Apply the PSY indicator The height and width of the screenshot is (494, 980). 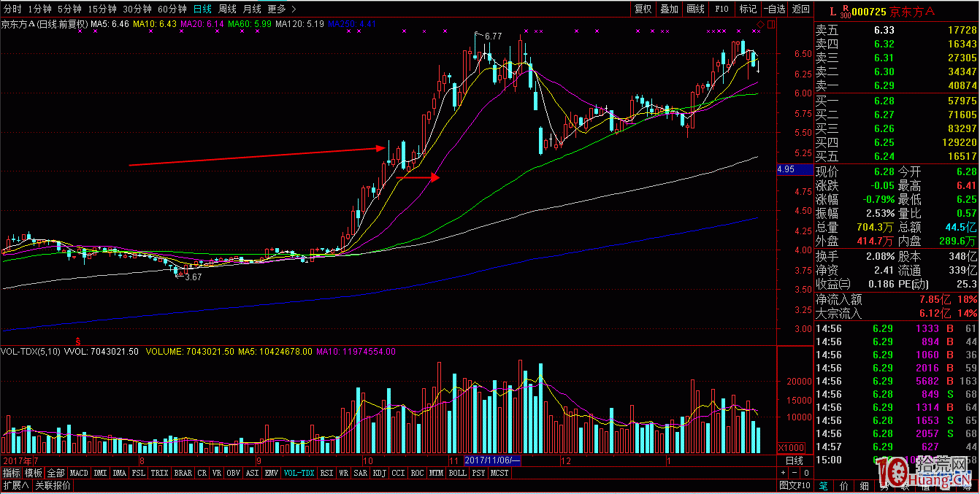[x=478, y=473]
